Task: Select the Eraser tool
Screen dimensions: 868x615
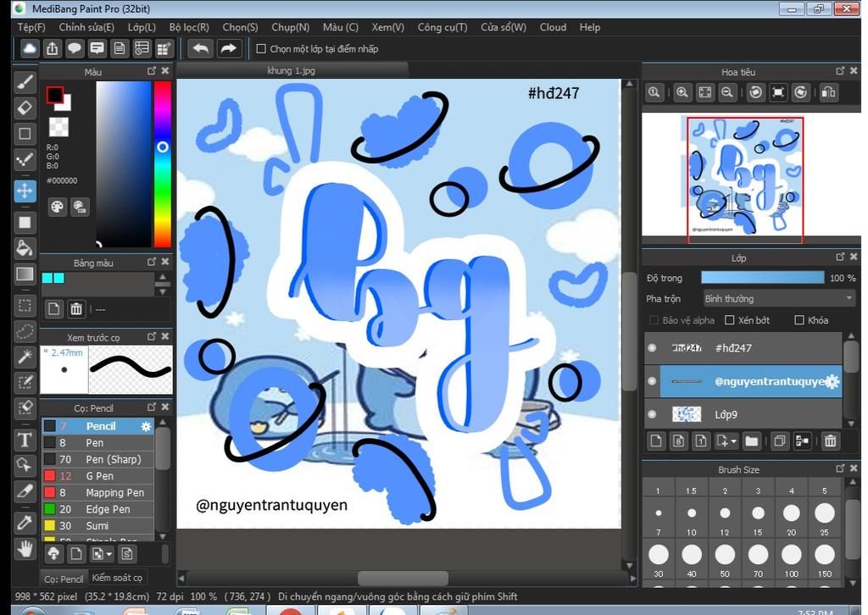Action: coord(25,108)
